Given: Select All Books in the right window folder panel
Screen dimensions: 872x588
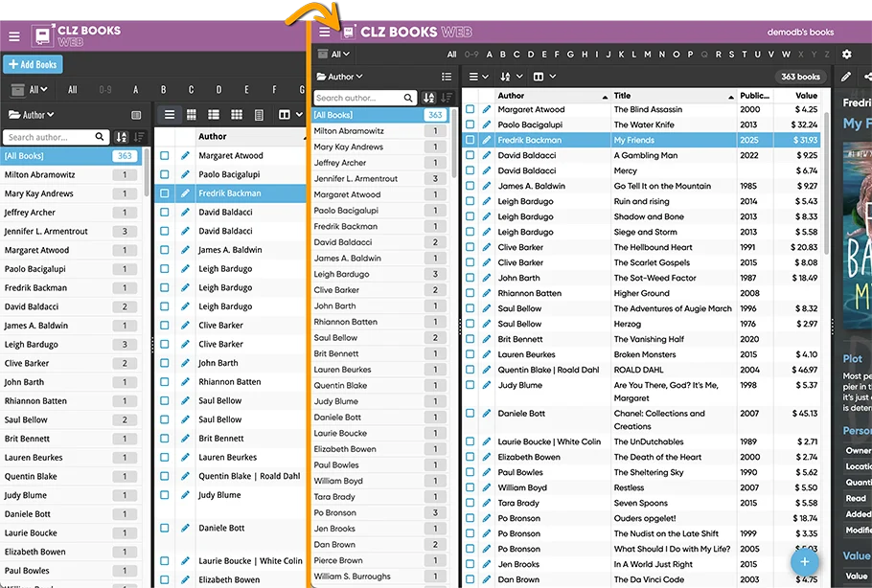Looking at the screenshot, I should (380, 115).
